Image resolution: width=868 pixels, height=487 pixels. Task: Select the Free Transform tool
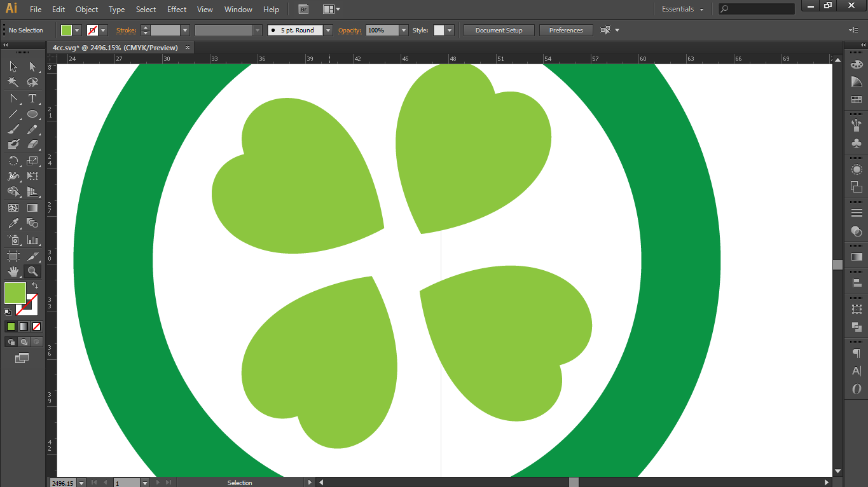pyautogui.click(x=32, y=176)
